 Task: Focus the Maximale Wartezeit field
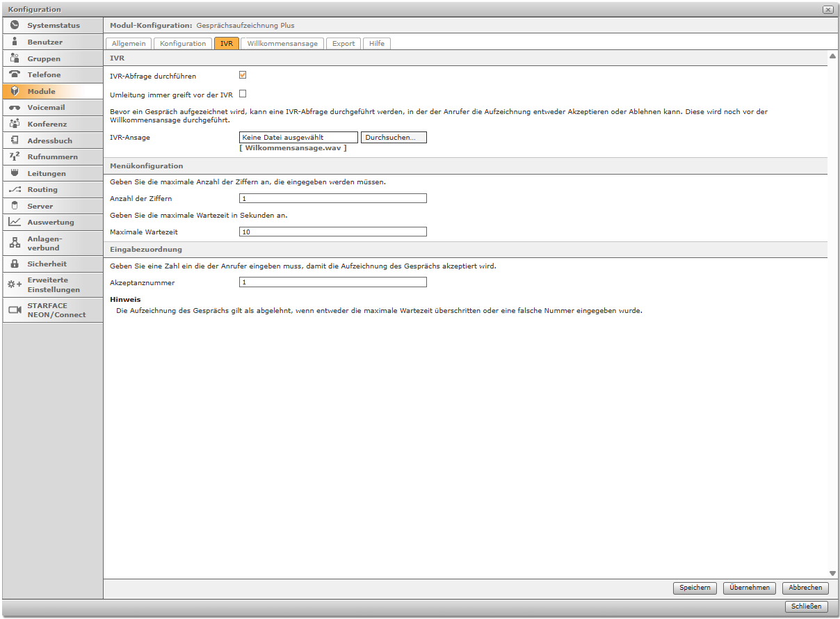point(332,232)
